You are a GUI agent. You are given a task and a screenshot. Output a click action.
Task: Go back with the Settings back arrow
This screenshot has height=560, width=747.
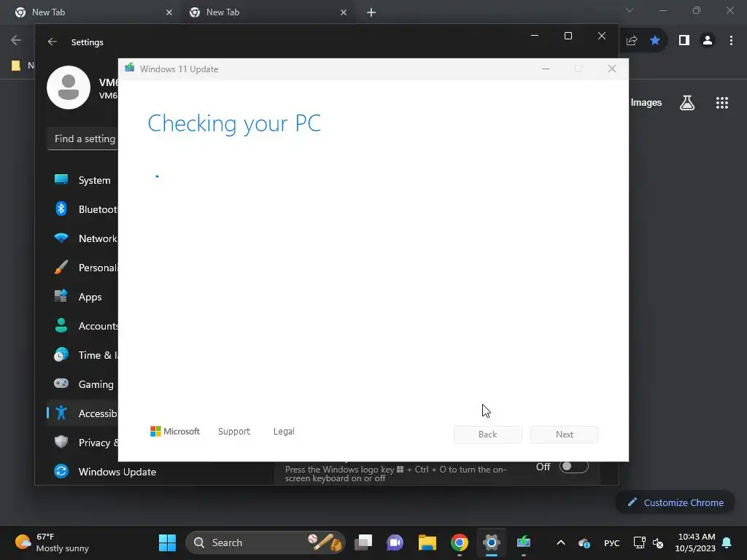click(x=53, y=42)
